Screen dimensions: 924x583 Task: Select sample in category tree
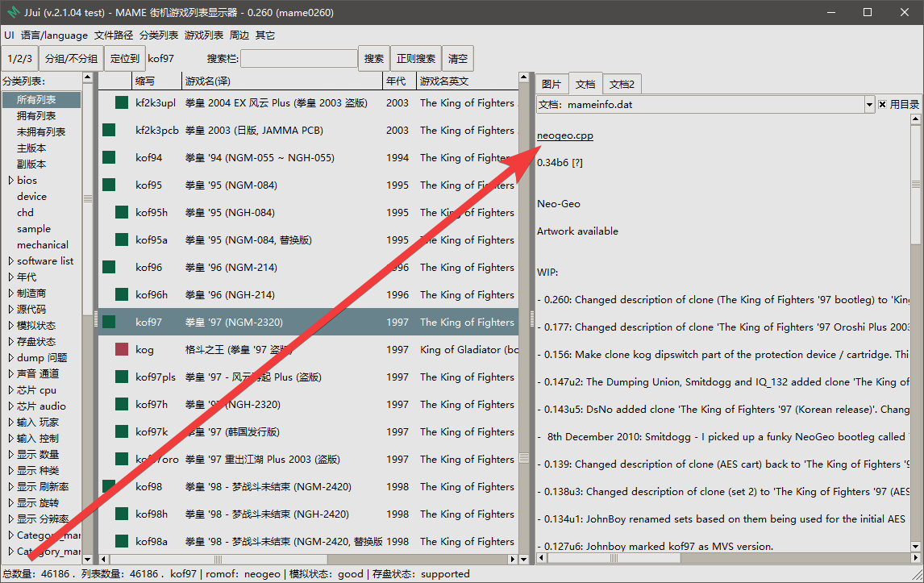34,229
